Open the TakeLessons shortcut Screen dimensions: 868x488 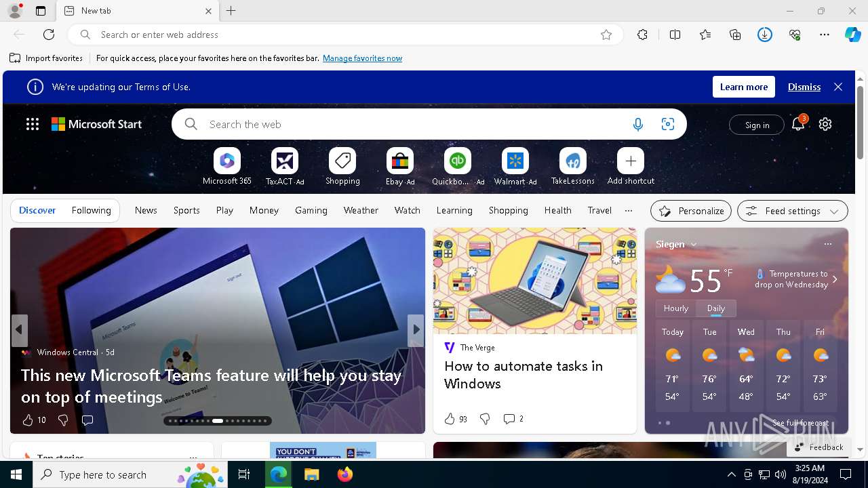pos(573,167)
